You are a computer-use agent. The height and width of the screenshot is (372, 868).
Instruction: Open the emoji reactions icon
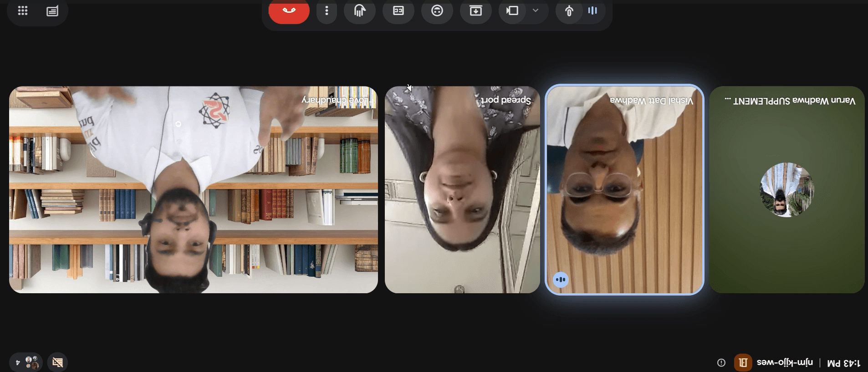tap(437, 11)
